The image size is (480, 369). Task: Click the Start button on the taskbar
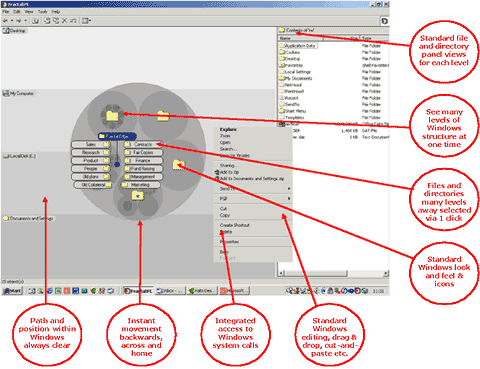(12, 291)
